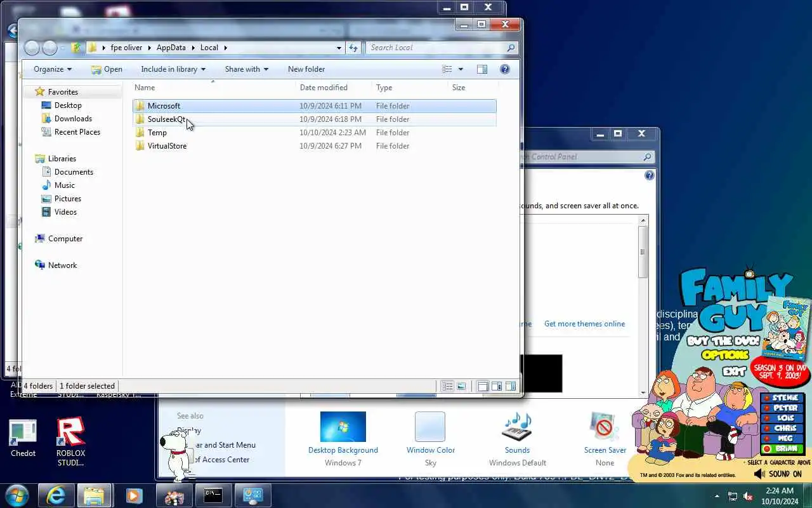
Task: Open the Chedot desktop shortcut
Action: pyautogui.click(x=23, y=438)
